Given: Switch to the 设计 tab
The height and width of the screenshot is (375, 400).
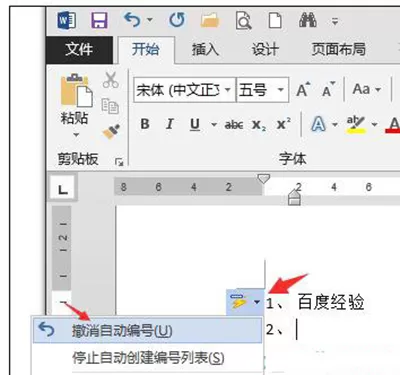Looking at the screenshot, I should pyautogui.click(x=265, y=49).
